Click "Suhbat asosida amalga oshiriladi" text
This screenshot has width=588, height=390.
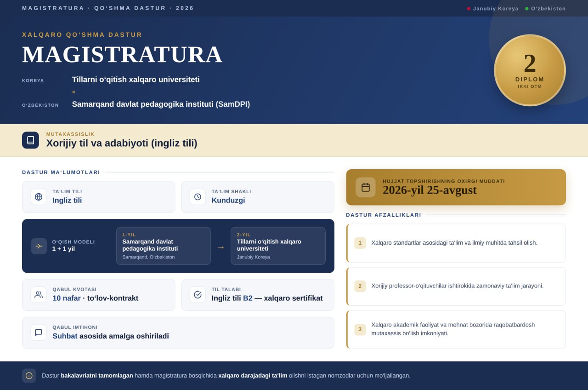pos(111,336)
